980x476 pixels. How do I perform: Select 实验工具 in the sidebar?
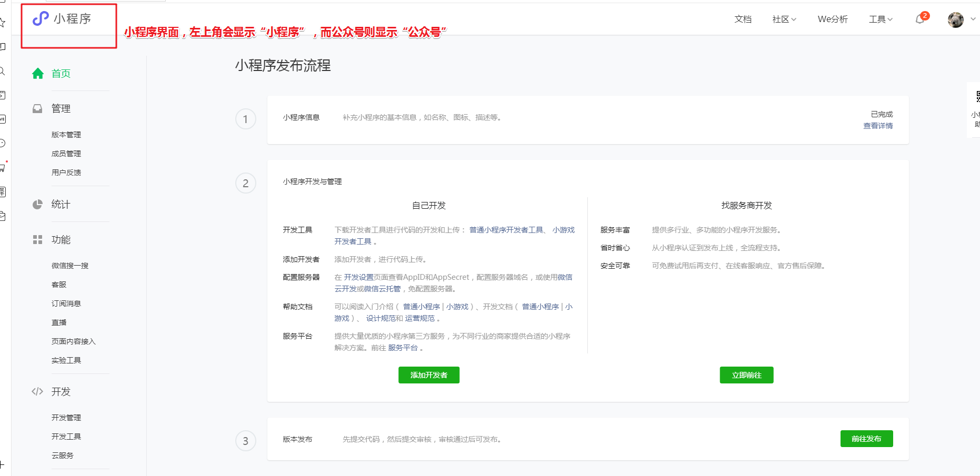click(66, 360)
